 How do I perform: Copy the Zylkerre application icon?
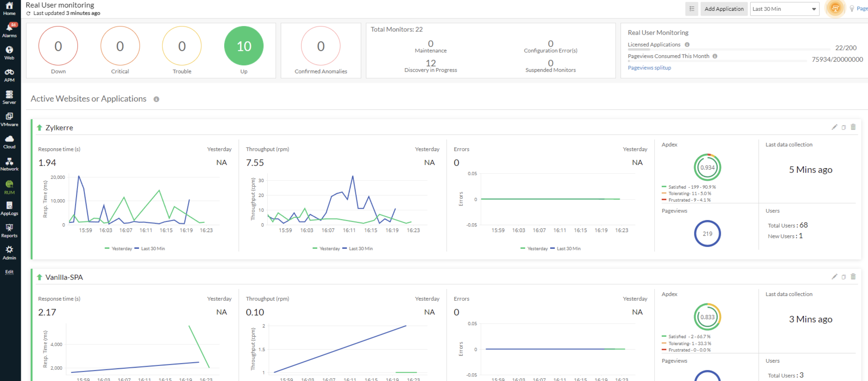[844, 127]
